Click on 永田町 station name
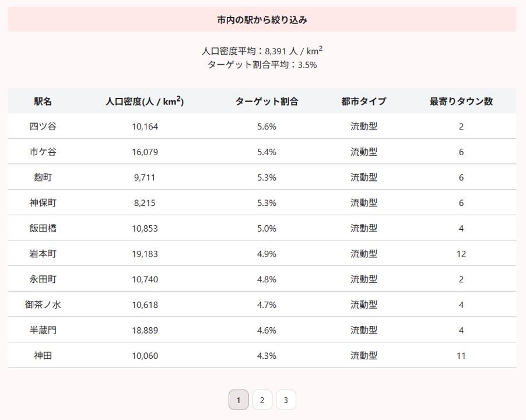Screen dimensions: 526x420 (43, 279)
